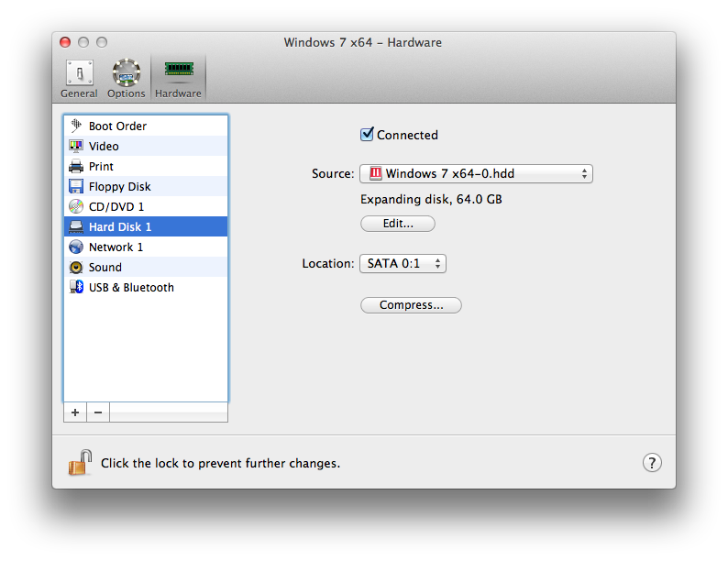Open the Source disk dropdown
The width and height of the screenshot is (728, 561).
(477, 173)
